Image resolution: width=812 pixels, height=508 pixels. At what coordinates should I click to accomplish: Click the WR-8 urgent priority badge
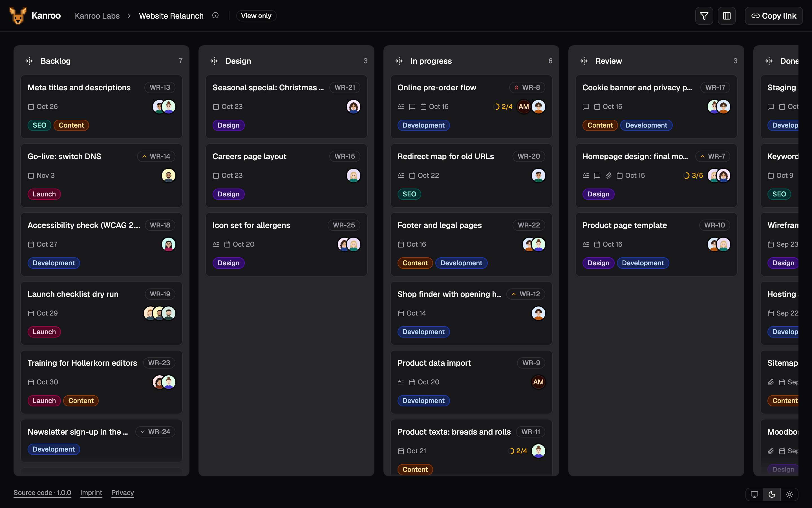tap(527, 87)
